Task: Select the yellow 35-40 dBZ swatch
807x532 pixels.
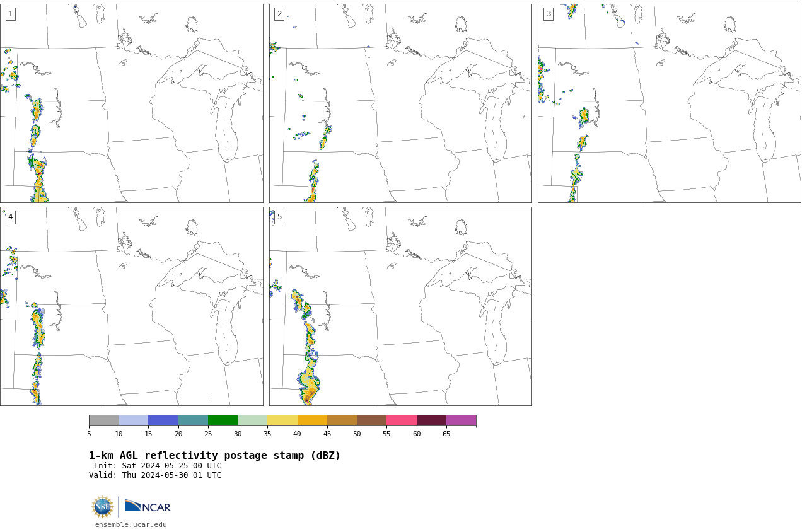Action: 282,420
